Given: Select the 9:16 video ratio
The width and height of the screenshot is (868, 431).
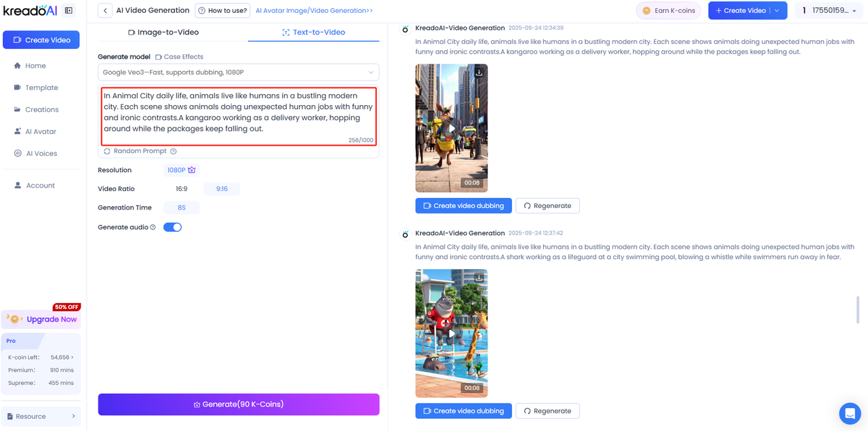Looking at the screenshot, I should (222, 189).
